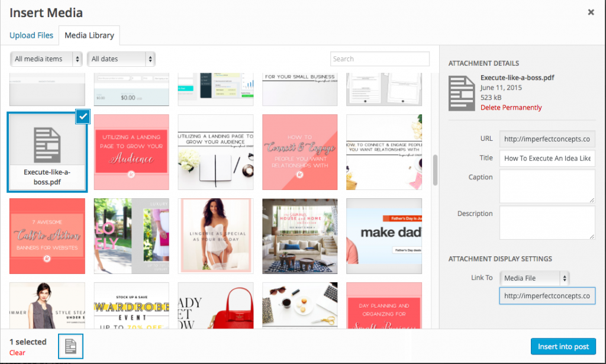Select Summer Style Steals fashion model image
The width and height of the screenshot is (606, 364).
coord(47,305)
